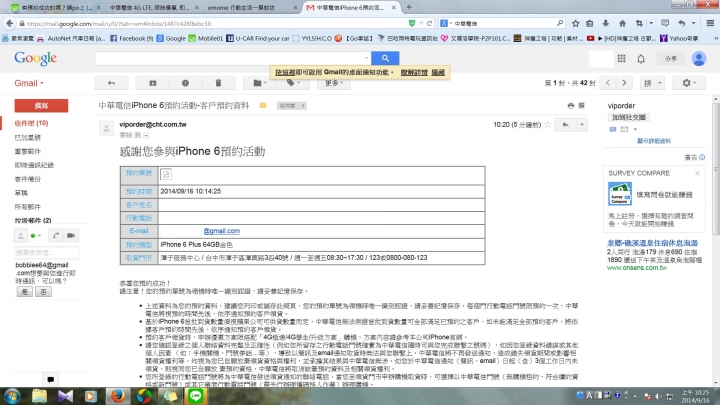Print the email with the printer icon
720x405 pixels.
pos(571,106)
